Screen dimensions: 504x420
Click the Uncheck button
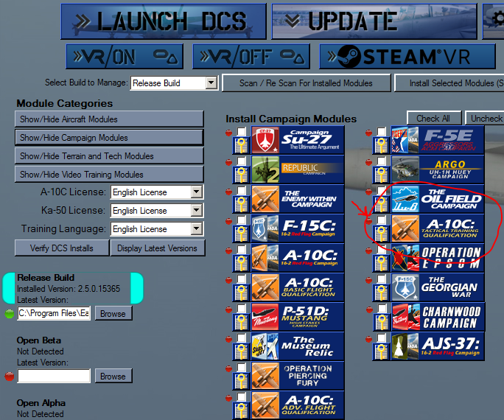485,118
